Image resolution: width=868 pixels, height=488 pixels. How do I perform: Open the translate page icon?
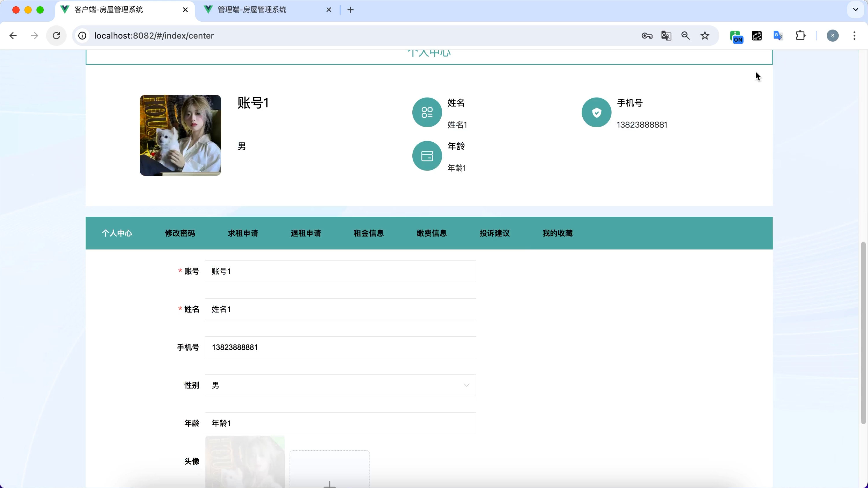(x=666, y=36)
